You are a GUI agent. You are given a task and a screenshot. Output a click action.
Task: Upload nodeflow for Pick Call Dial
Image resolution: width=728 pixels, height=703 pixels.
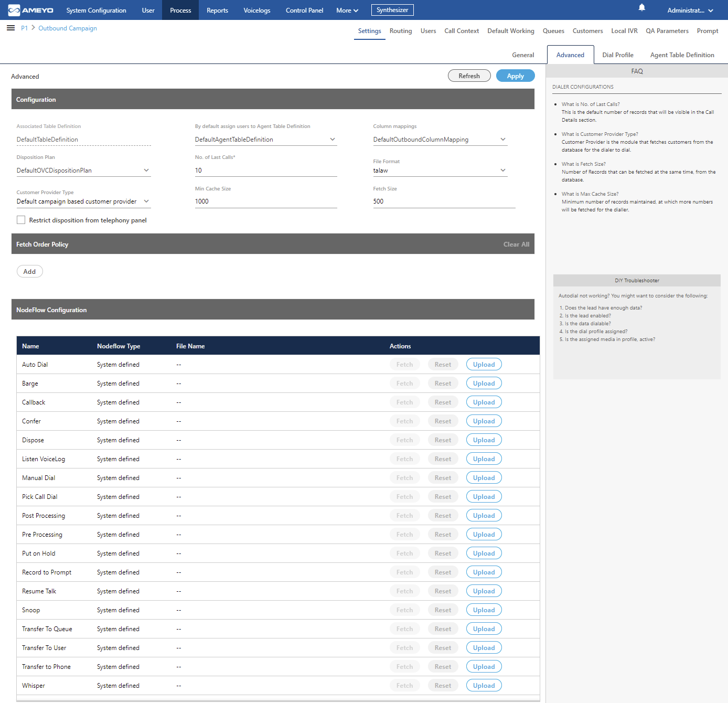(484, 497)
